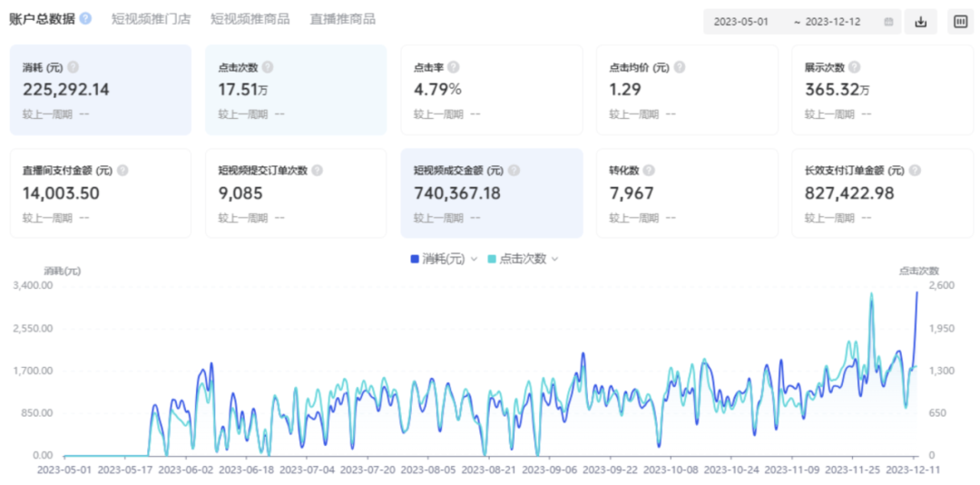Switch to 直播推商品 tab
Screen dimensions: 980x485
tap(342, 19)
